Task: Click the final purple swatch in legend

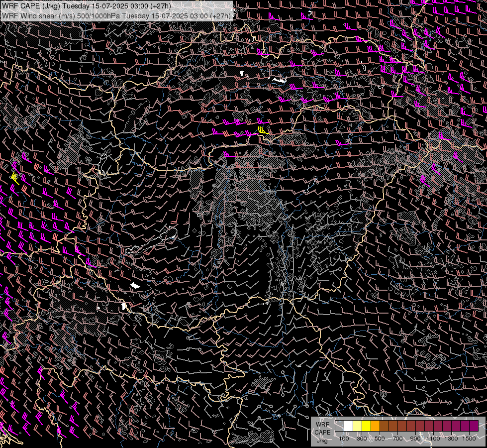Action: [474, 426]
